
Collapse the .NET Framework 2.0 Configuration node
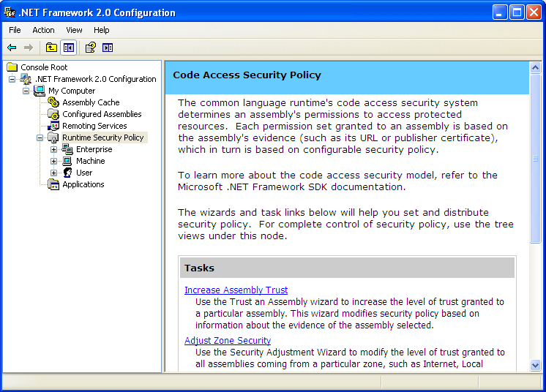[12, 79]
